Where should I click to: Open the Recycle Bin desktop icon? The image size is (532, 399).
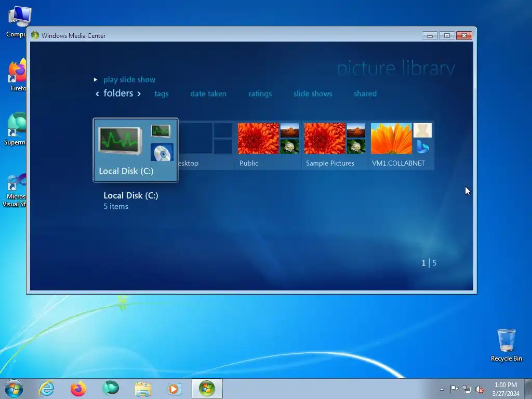pyautogui.click(x=506, y=345)
